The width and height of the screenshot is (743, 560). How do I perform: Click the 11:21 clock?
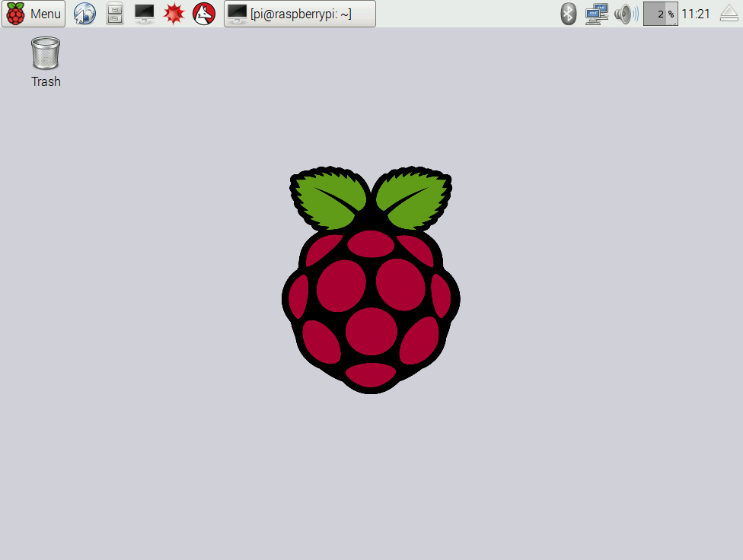696,14
